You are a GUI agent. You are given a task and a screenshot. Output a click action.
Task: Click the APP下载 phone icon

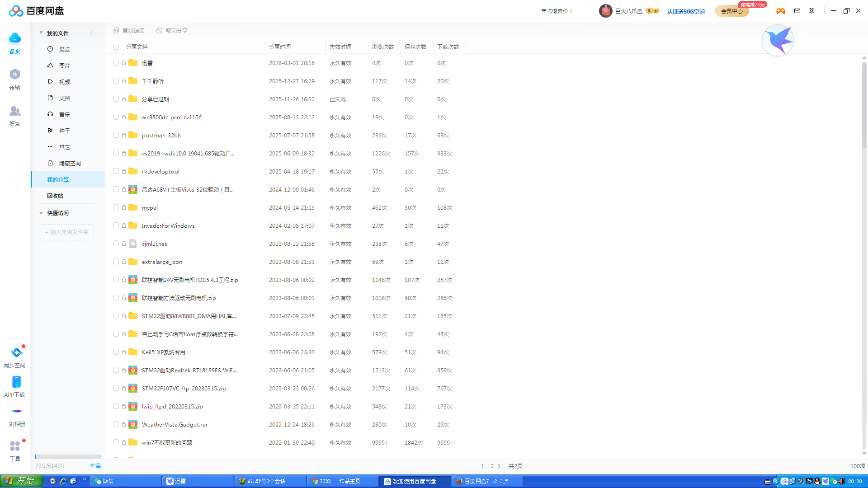[x=16, y=382]
